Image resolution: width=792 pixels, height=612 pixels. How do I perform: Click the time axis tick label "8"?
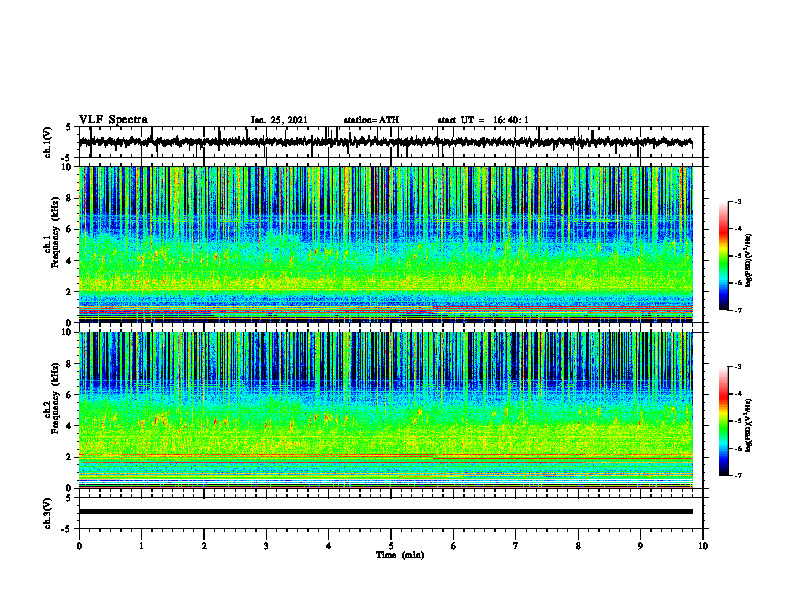tap(578, 546)
